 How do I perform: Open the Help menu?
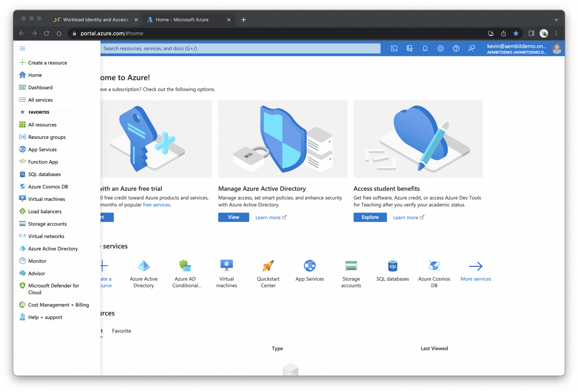(456, 48)
